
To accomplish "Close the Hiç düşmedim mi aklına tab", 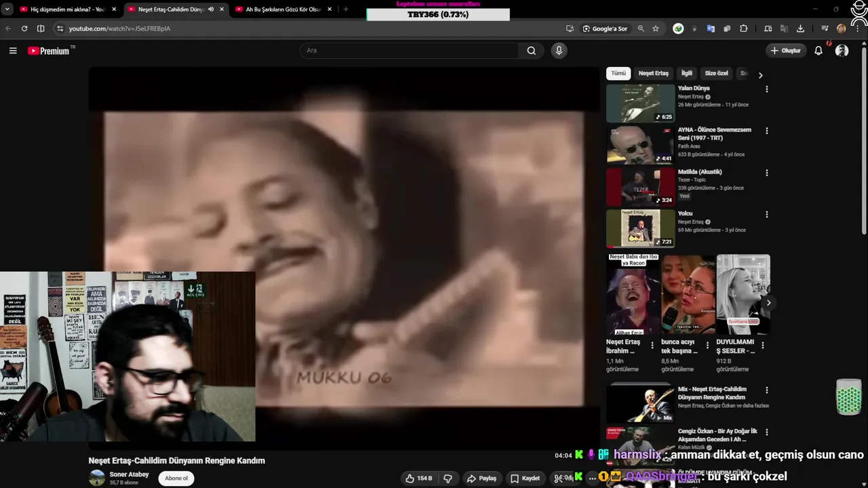I will pyautogui.click(x=114, y=9).
